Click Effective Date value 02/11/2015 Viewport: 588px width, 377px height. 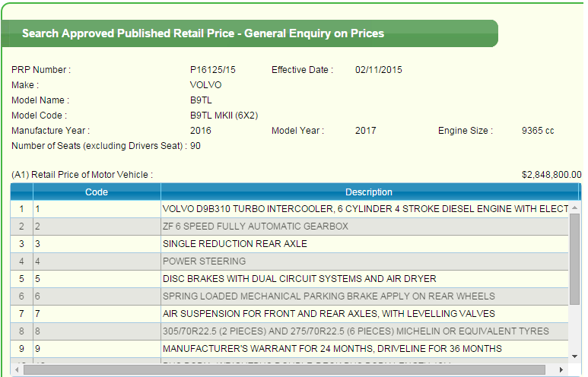[378, 70]
